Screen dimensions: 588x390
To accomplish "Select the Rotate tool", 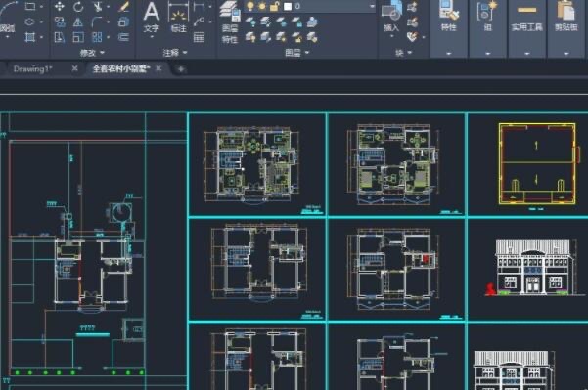I will (78, 7).
